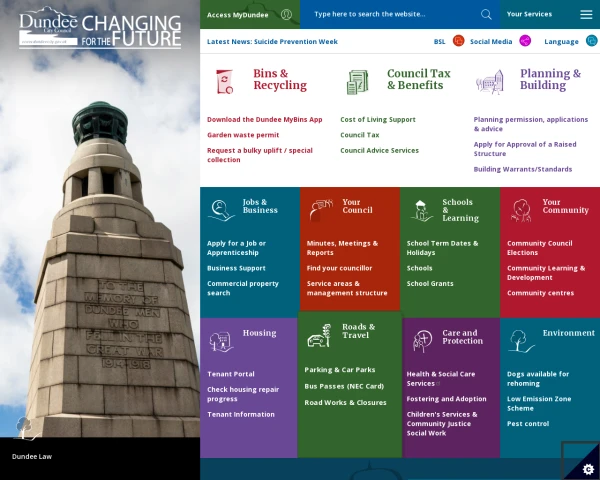Screen dimensions: 600x480
Task: Open the Your Services menu
Action: (x=529, y=14)
